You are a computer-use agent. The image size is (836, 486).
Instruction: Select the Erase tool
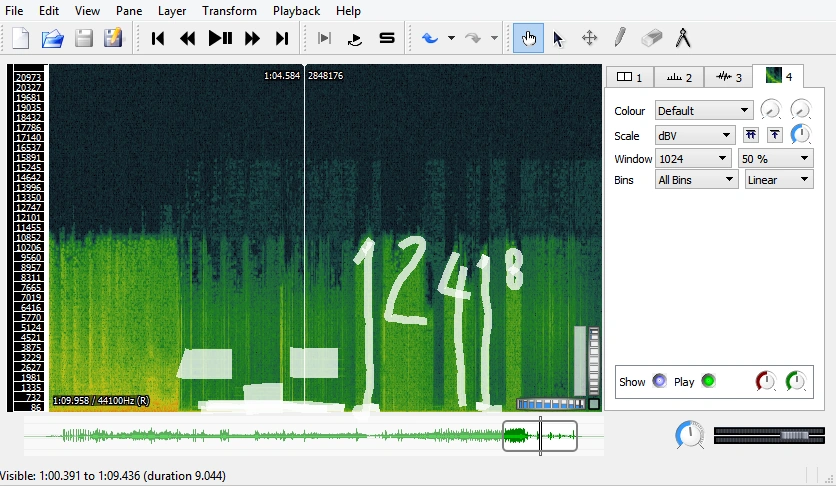point(651,39)
